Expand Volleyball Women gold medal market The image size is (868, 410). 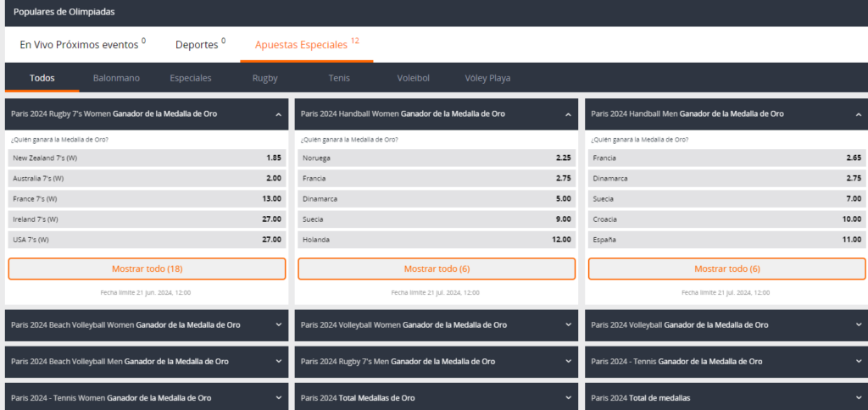click(x=568, y=324)
